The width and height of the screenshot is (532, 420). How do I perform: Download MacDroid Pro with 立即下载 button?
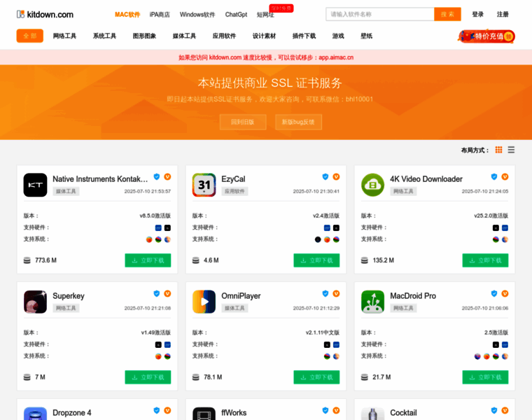coord(485,377)
